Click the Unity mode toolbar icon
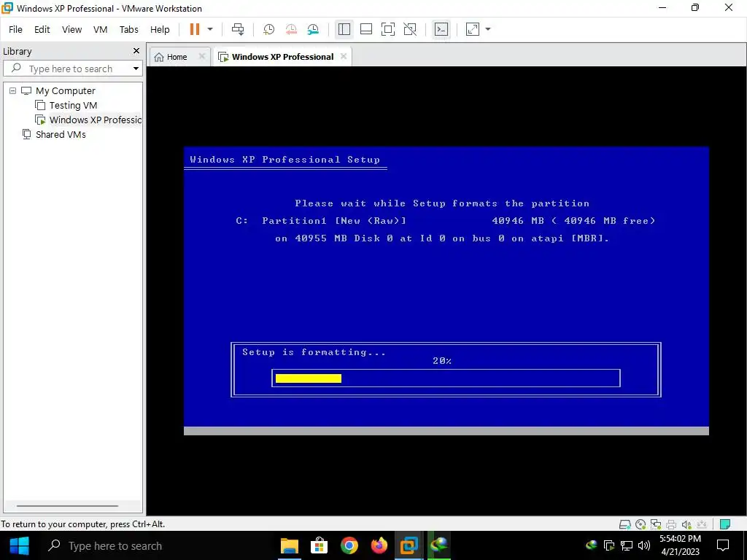The width and height of the screenshot is (747, 560). coord(410,29)
